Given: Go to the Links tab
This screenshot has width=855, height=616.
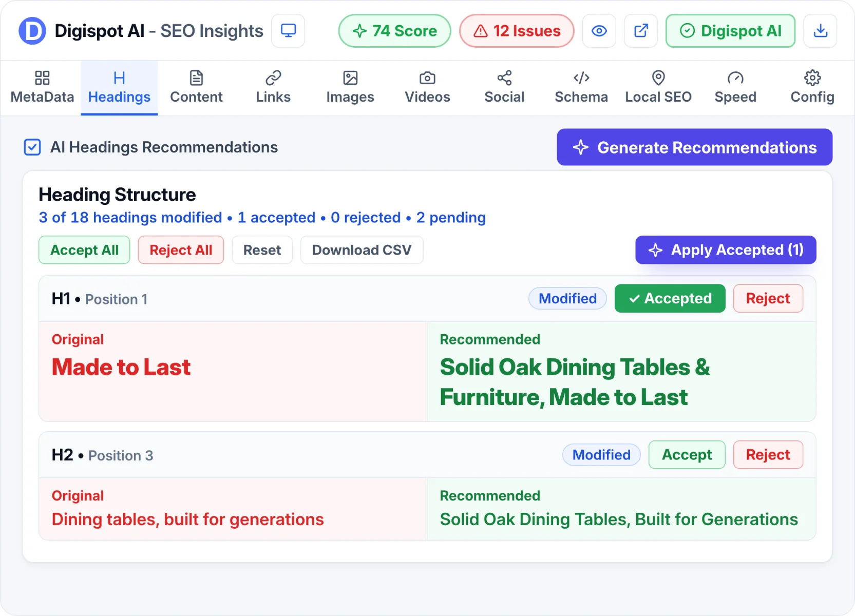Looking at the screenshot, I should tap(273, 88).
